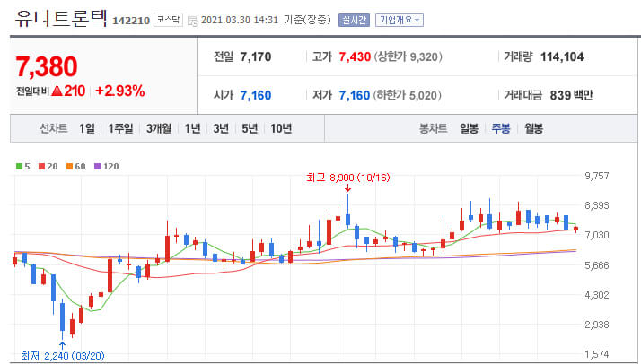Click the 상한가 9,320 text
Viewport: 641px width, 364px height.
407,56
